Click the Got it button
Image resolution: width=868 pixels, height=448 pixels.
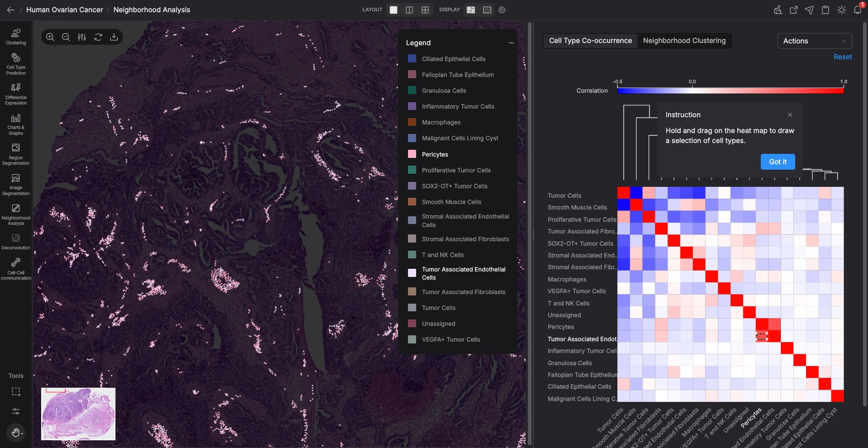coord(778,162)
